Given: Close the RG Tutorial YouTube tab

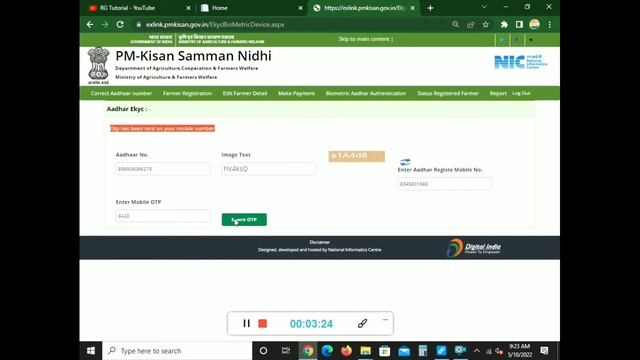Looking at the screenshot, I should [188, 8].
